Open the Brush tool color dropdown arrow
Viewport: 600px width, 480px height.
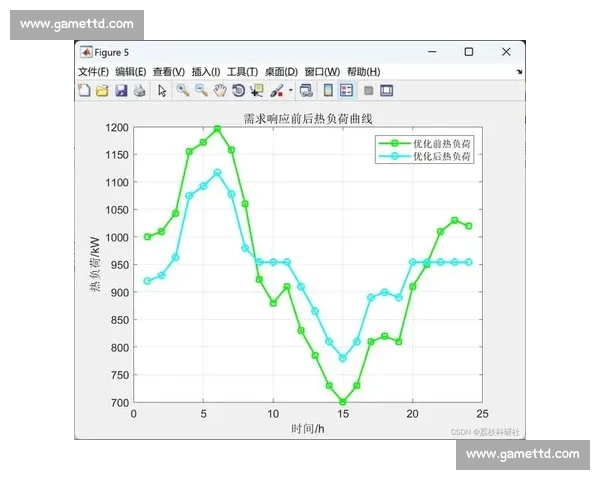(x=290, y=90)
